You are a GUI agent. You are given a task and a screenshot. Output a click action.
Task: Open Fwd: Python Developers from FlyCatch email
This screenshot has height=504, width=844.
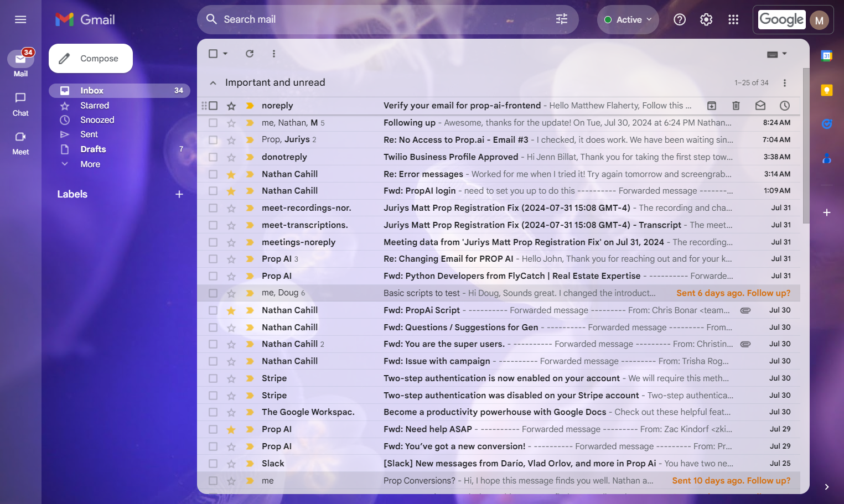coord(499,276)
